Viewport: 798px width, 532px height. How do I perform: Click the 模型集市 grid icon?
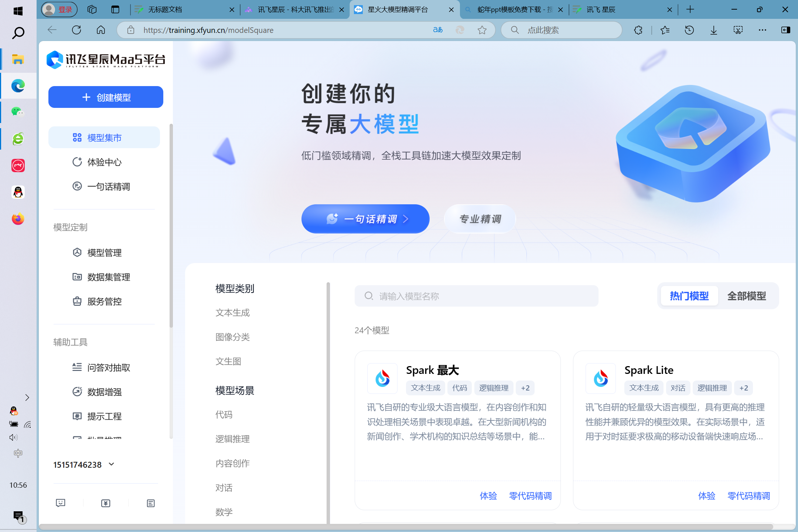(x=77, y=137)
